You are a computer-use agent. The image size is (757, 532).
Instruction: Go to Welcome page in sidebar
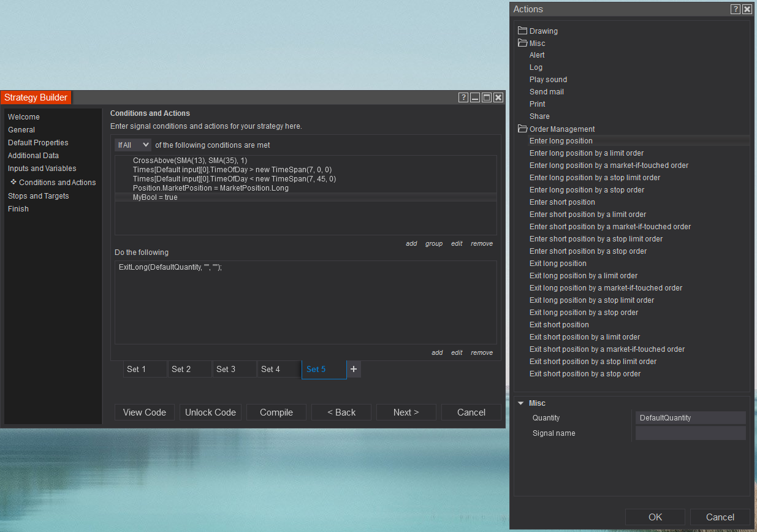[x=24, y=117]
